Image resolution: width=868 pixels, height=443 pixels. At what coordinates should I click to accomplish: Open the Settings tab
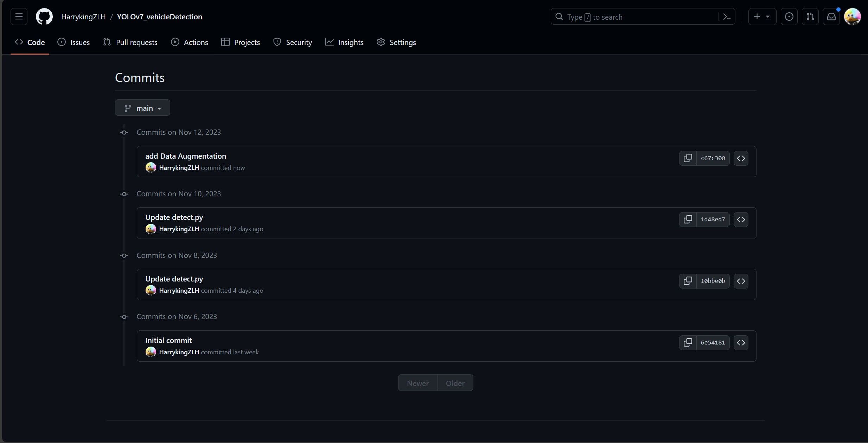[396, 42]
